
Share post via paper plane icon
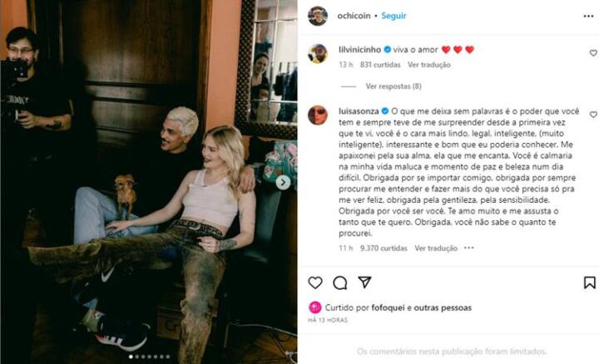(365, 282)
